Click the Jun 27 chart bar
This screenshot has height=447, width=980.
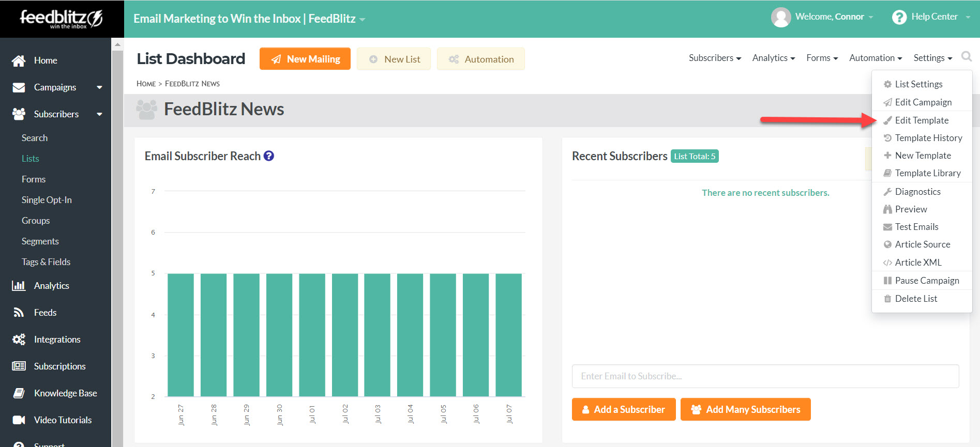tap(180, 335)
